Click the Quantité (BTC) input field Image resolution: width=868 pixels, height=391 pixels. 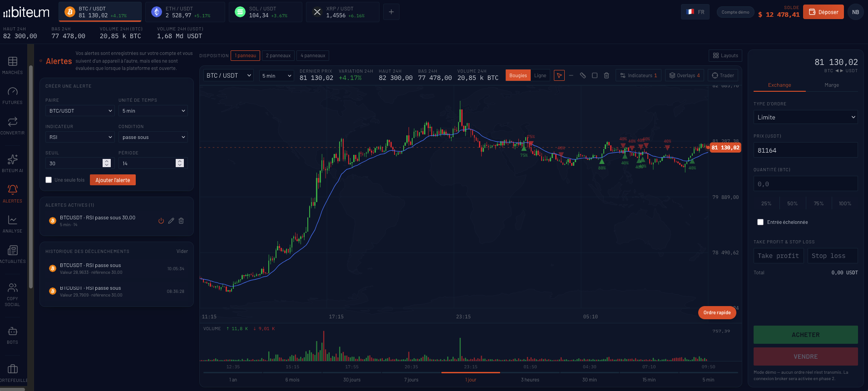[805, 184]
